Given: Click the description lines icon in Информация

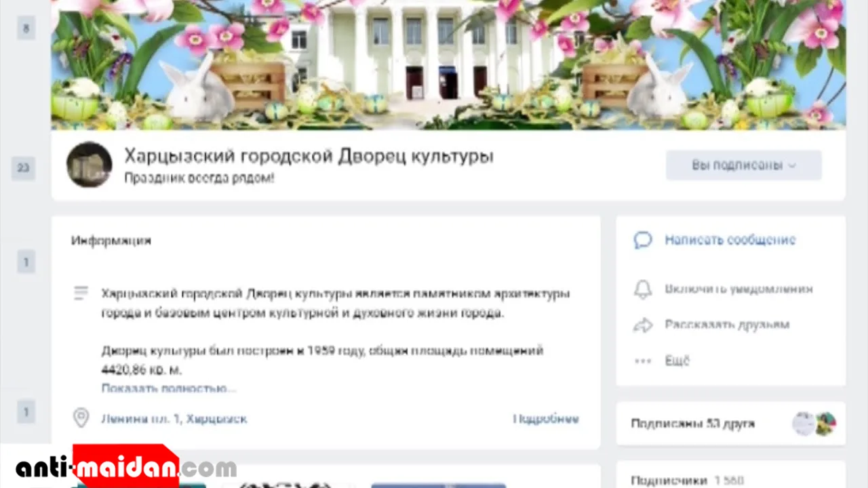Looking at the screenshot, I should (x=81, y=293).
